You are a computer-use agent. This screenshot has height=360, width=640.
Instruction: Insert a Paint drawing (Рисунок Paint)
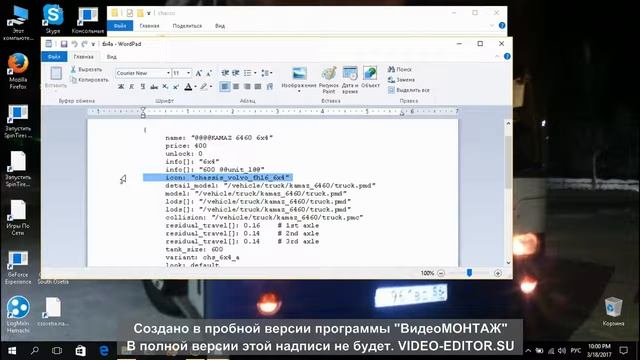[329, 80]
